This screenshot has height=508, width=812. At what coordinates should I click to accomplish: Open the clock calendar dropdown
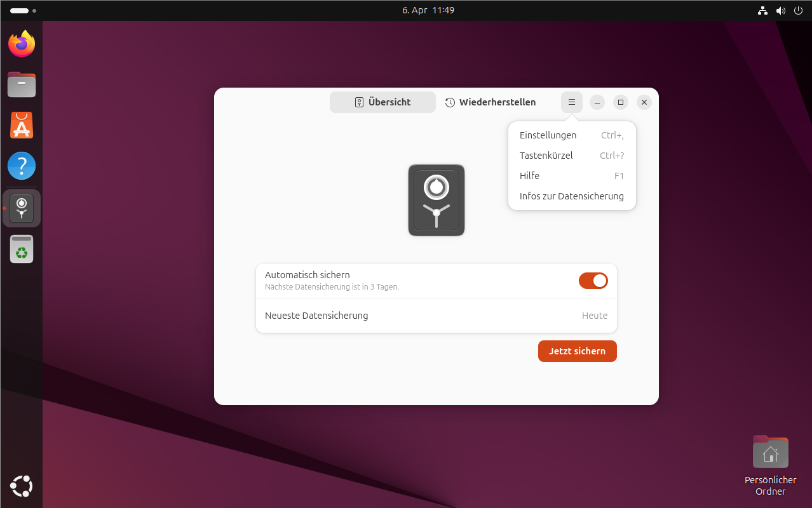[428, 11]
